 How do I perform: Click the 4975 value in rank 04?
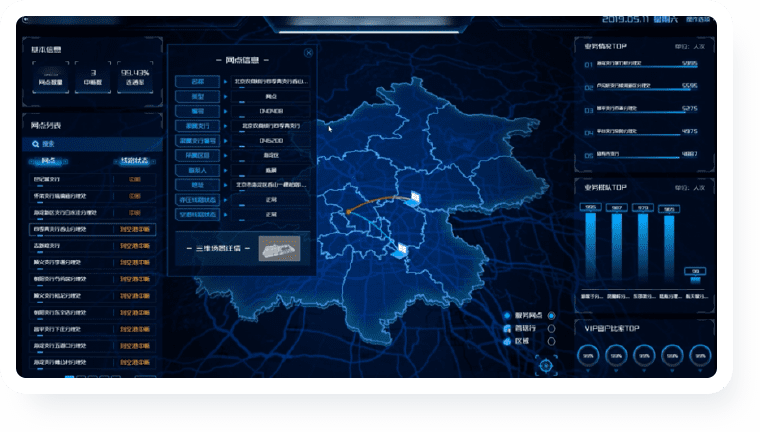tap(689, 131)
